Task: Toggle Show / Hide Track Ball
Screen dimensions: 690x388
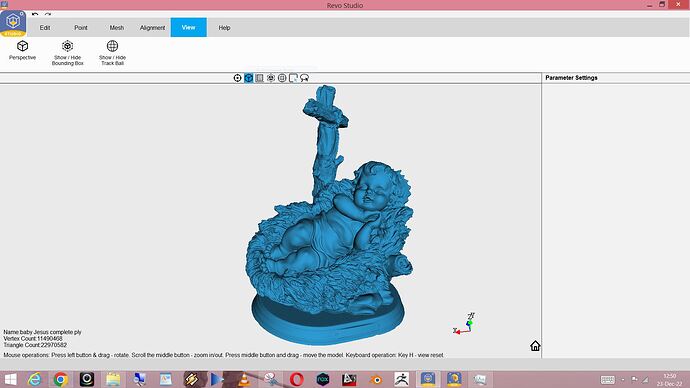Action: (113, 53)
